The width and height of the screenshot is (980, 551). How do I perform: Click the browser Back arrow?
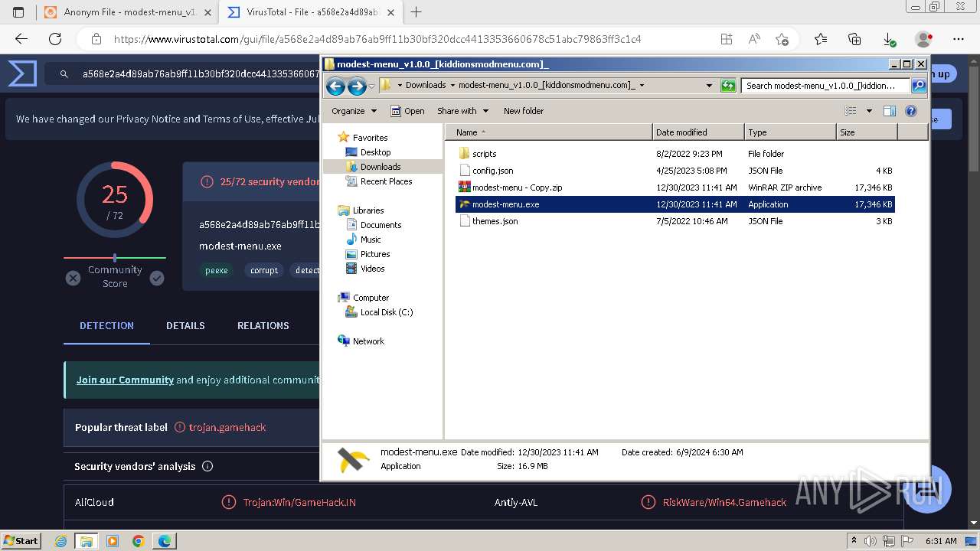point(21,39)
